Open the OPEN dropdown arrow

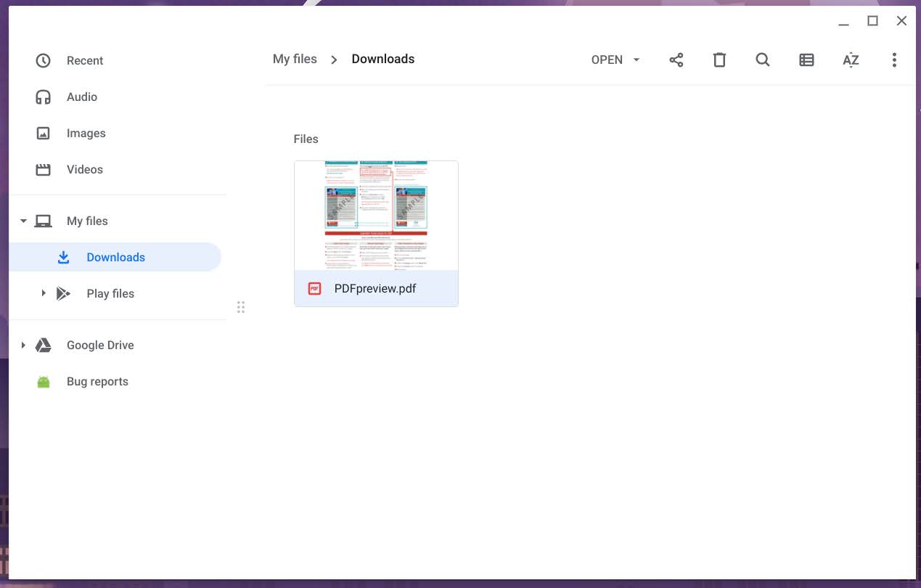[636, 60]
